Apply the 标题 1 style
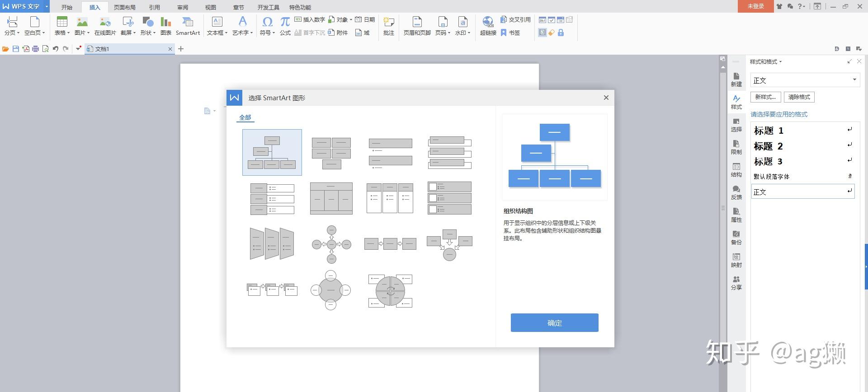The width and height of the screenshot is (868, 392). tap(802, 131)
